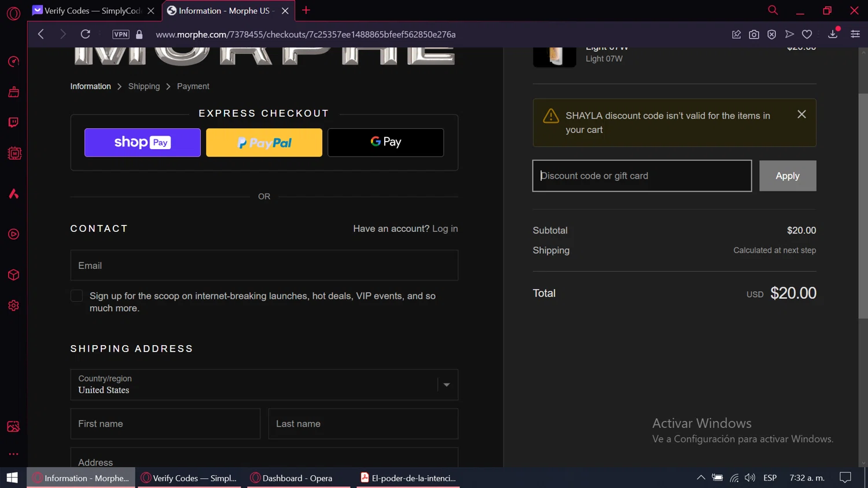The image size is (868, 488).
Task: Click the address bar URL
Action: coord(306,34)
